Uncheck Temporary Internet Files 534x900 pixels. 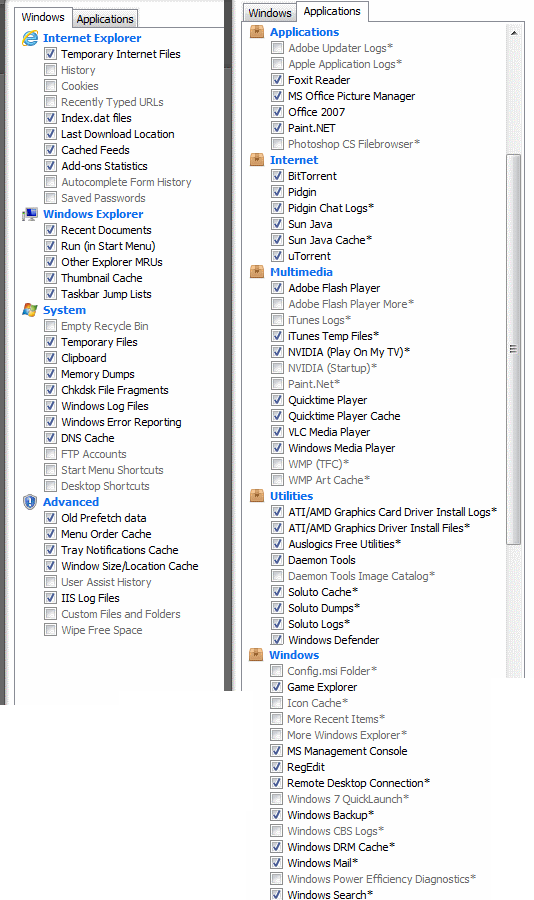[x=51, y=54]
